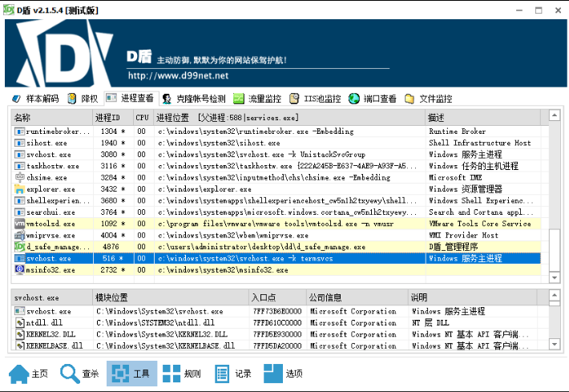Screen dimensions: 569x392
Task: Click the 进程位置 column header
Action: (x=289, y=118)
